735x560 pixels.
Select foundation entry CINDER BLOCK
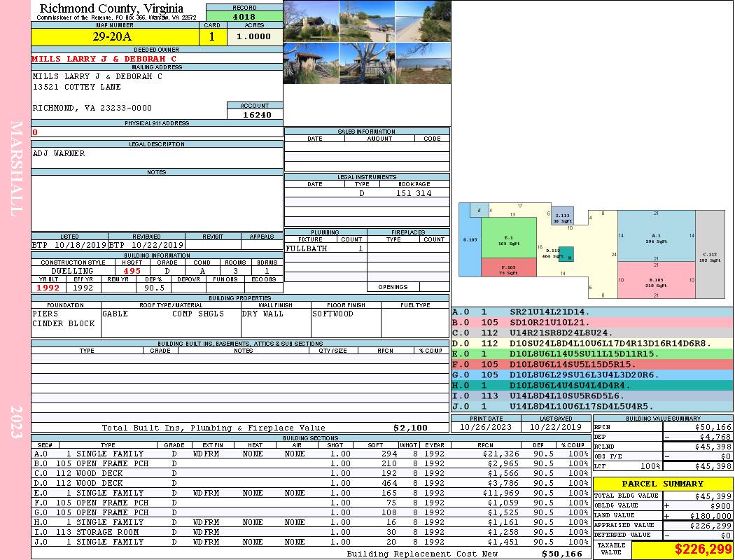coord(64,324)
